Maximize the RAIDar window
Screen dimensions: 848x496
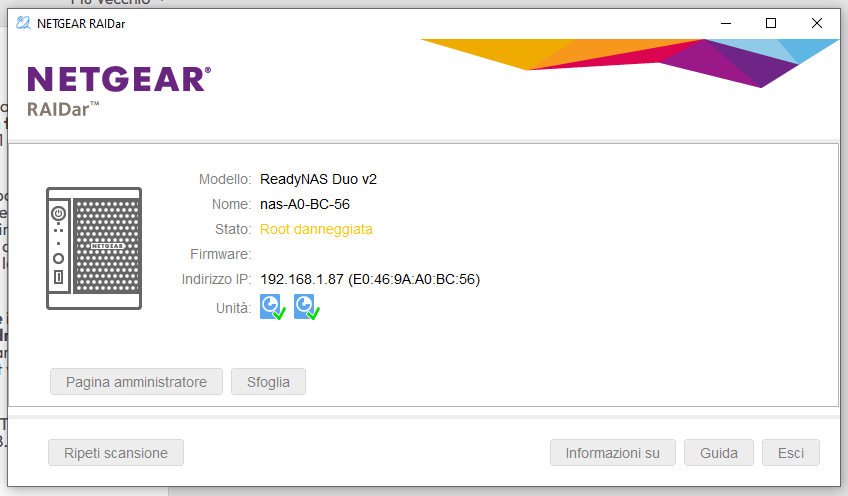pos(771,23)
